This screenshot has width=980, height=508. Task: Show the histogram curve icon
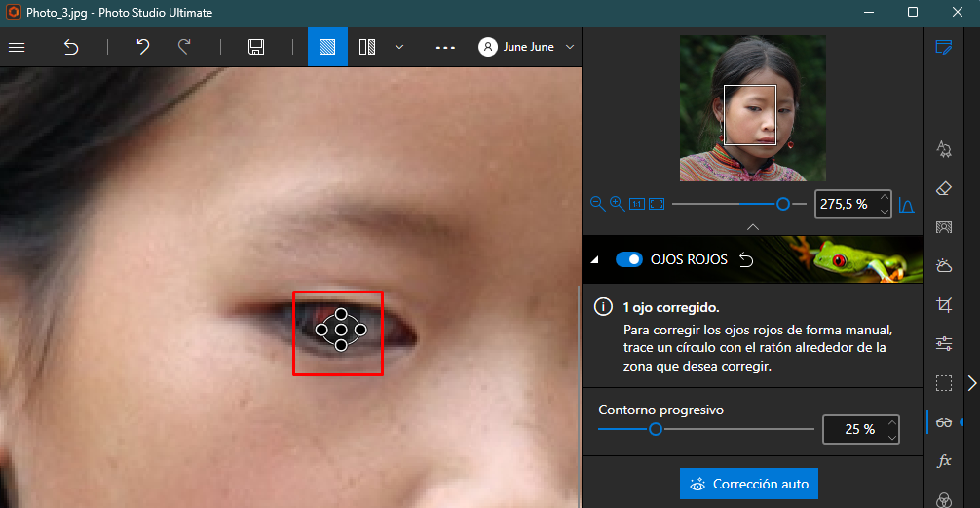906,205
